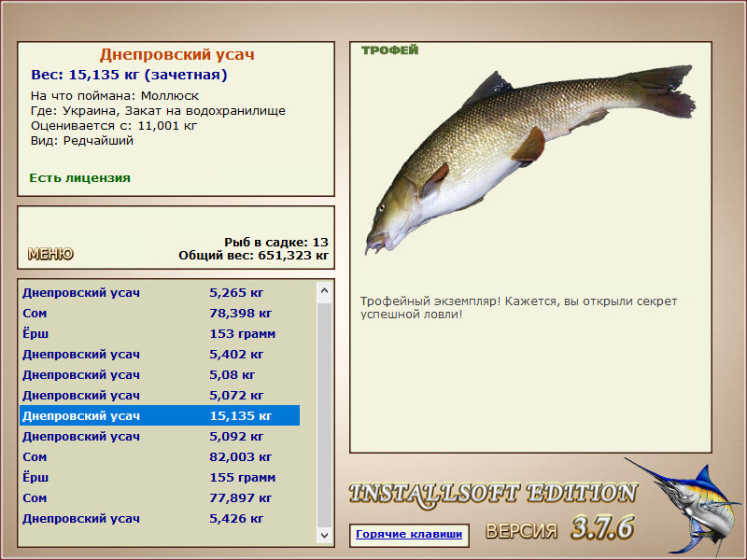Image resolution: width=747 pixels, height=560 pixels.
Task: Select the Сом 77,897 кг row
Action: point(160,497)
